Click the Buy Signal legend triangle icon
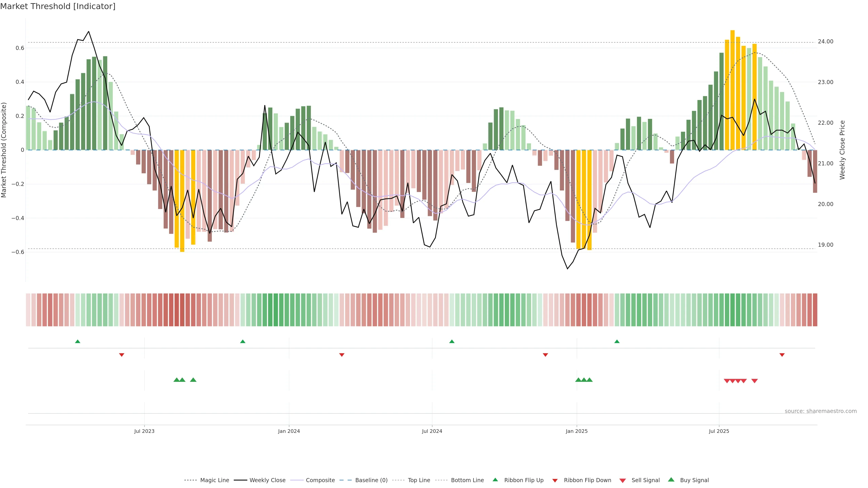The image size is (868, 488). click(671, 480)
